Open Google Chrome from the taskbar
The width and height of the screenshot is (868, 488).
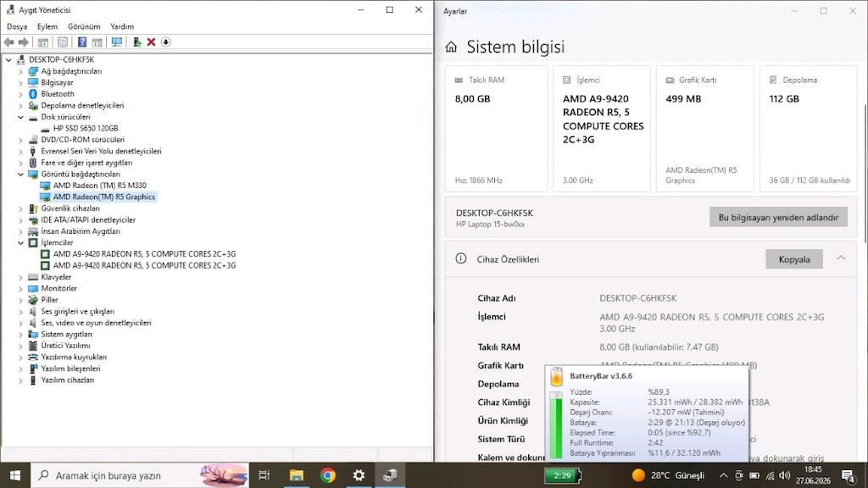pyautogui.click(x=328, y=475)
